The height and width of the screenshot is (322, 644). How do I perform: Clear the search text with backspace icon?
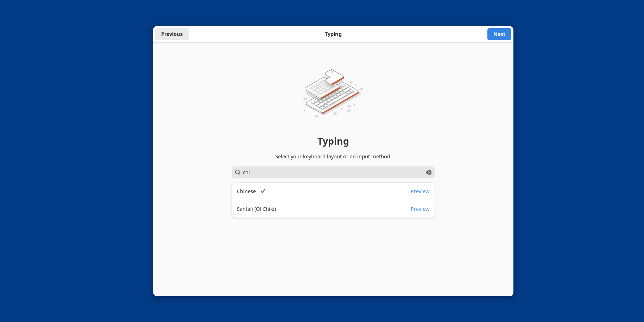tap(428, 172)
